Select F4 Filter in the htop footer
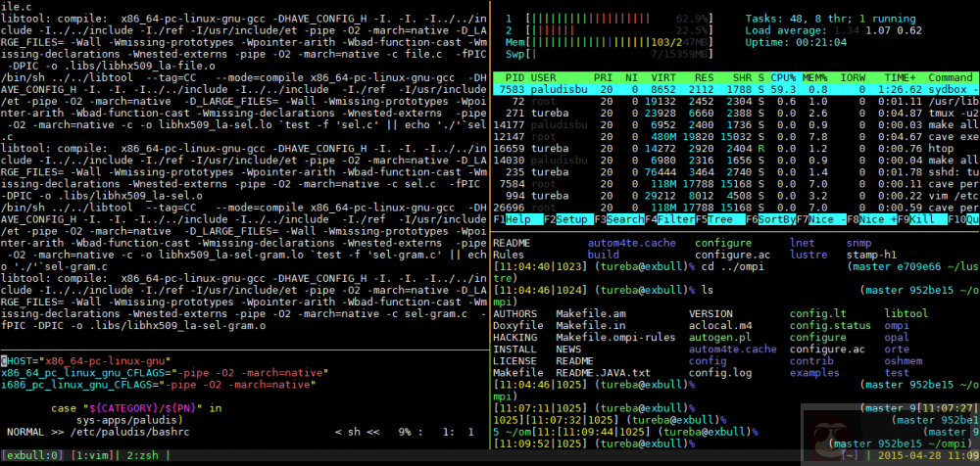This screenshot has height=466, width=980. pos(669,220)
